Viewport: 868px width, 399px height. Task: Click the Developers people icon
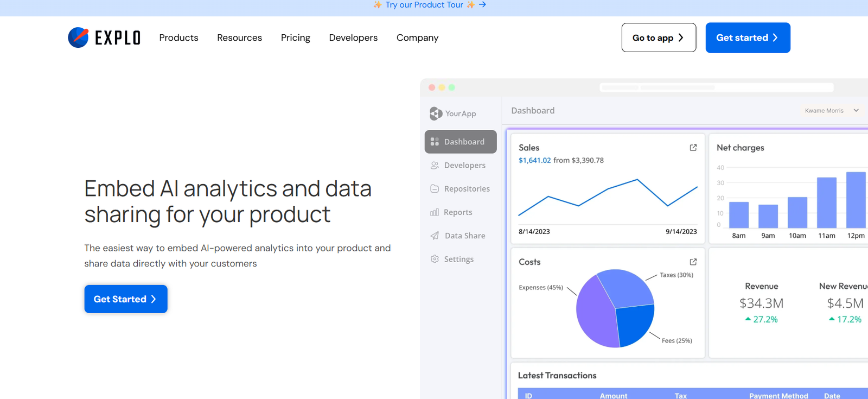pos(435,166)
